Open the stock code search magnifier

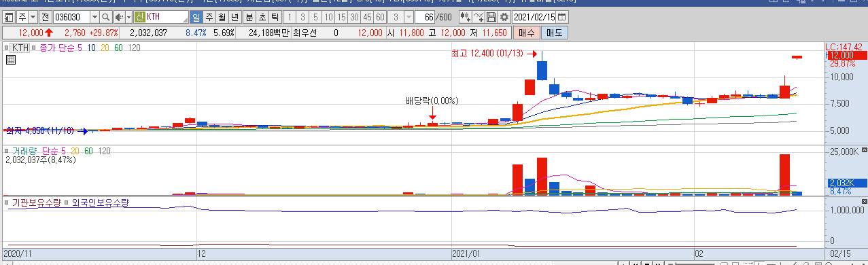point(105,17)
